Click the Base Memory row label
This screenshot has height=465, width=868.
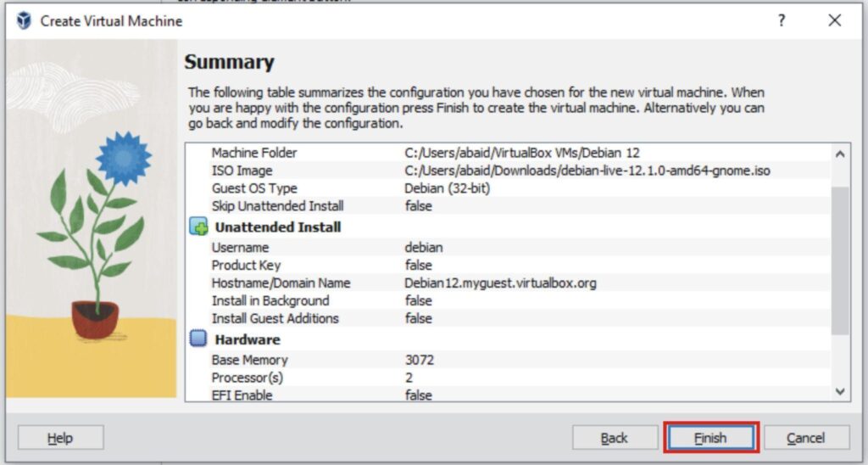pyautogui.click(x=250, y=360)
